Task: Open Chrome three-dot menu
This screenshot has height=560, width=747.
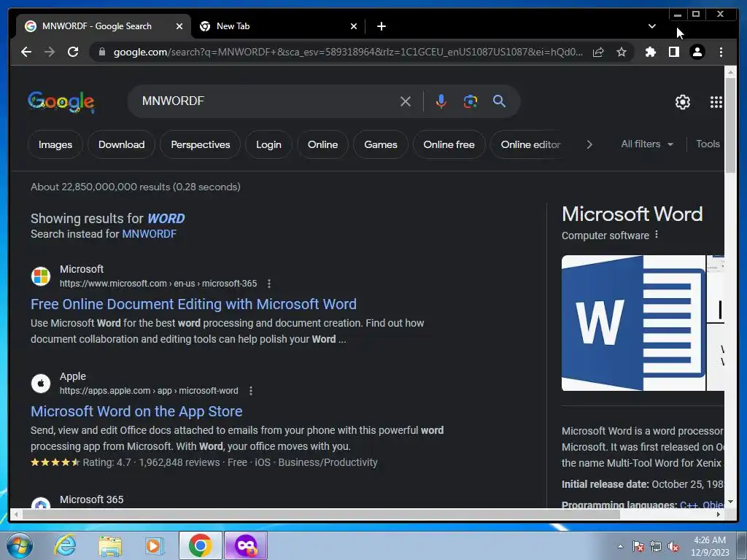Action: coord(721,52)
